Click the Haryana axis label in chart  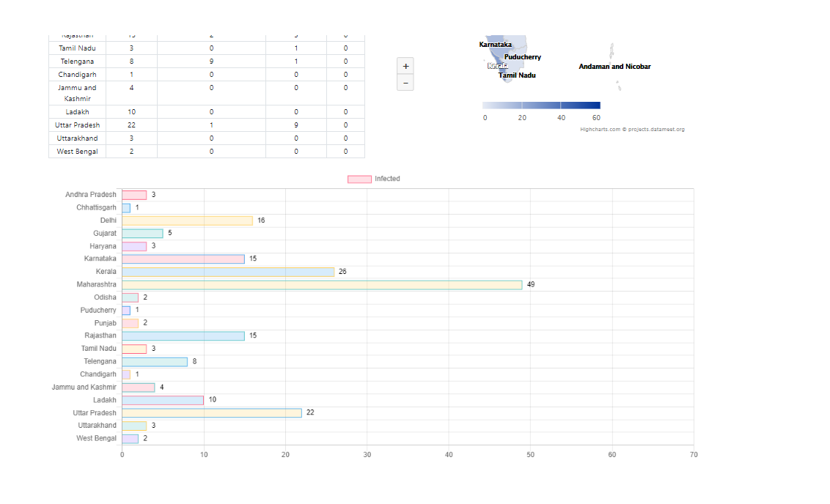click(x=103, y=246)
